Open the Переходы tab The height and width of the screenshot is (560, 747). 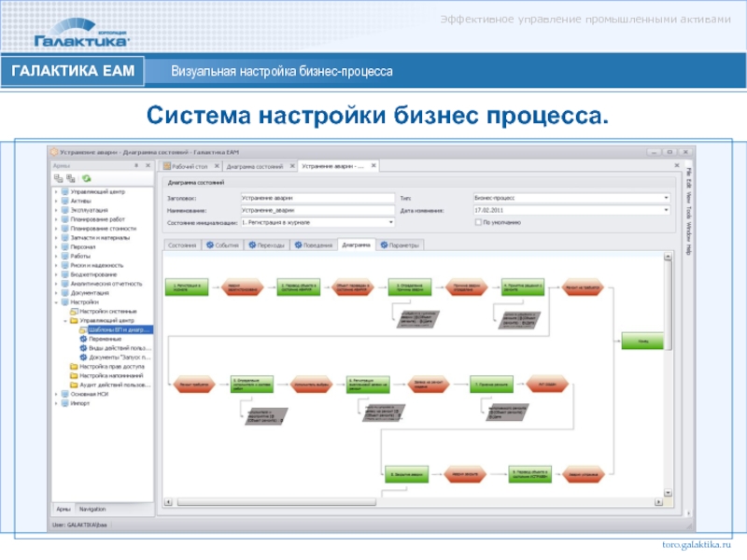point(267,245)
